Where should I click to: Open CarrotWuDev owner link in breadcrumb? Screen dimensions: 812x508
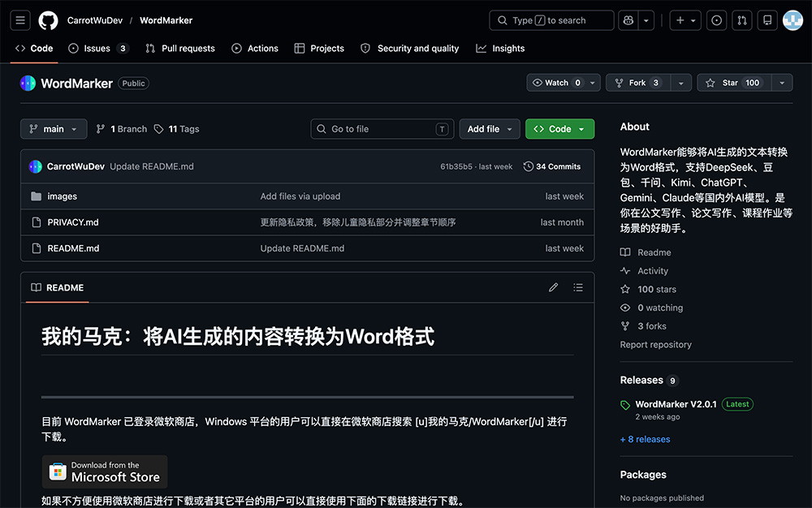tap(95, 20)
